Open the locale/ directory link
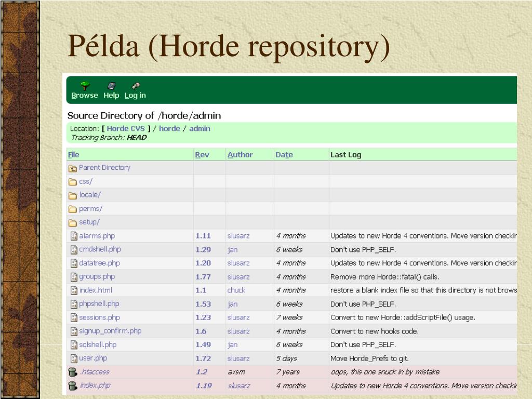The height and width of the screenshot is (399, 532). click(x=90, y=195)
